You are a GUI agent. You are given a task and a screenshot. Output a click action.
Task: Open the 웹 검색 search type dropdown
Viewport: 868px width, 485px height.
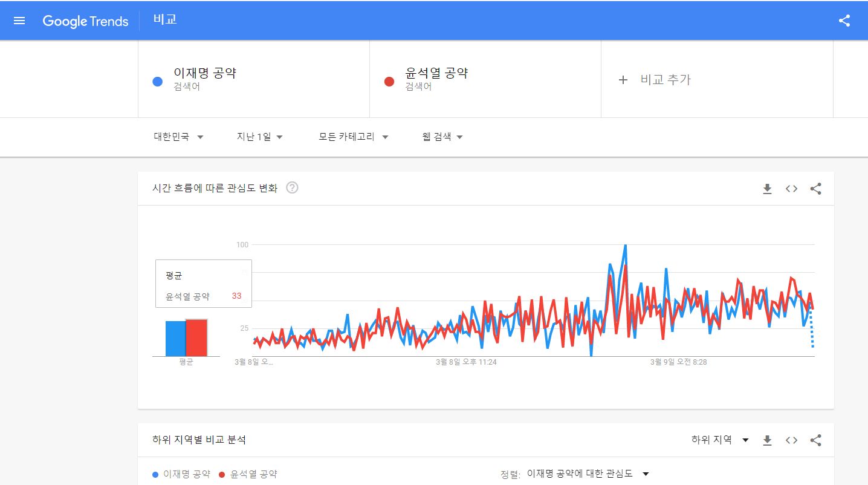click(442, 137)
